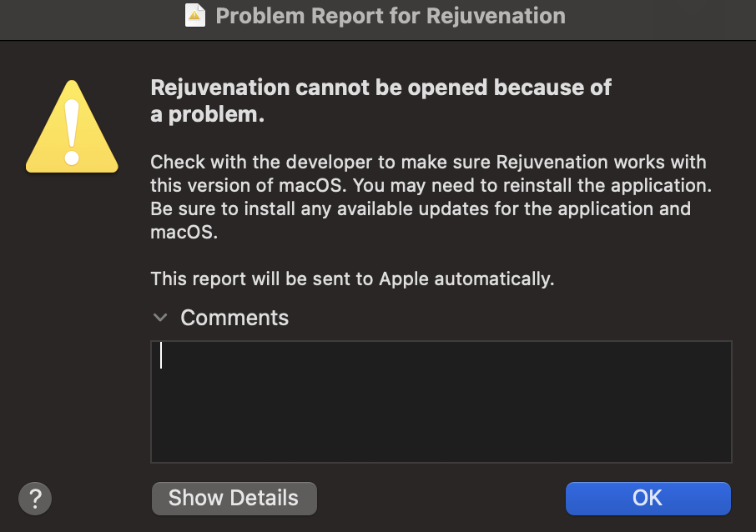Click the phrase 'reinstall the application' in the message
This screenshot has height=532, width=756.
click(x=565, y=185)
